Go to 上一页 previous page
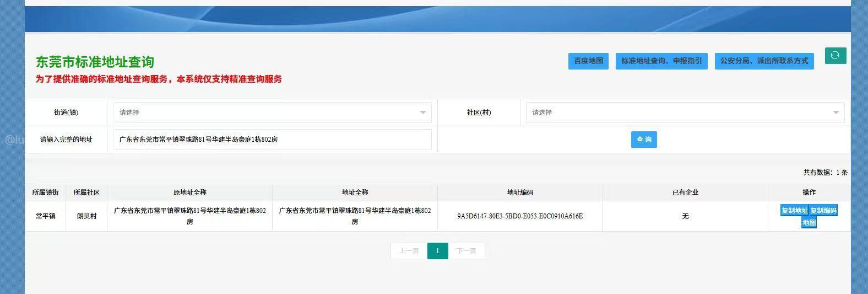The height and width of the screenshot is (294, 868). pyautogui.click(x=409, y=251)
